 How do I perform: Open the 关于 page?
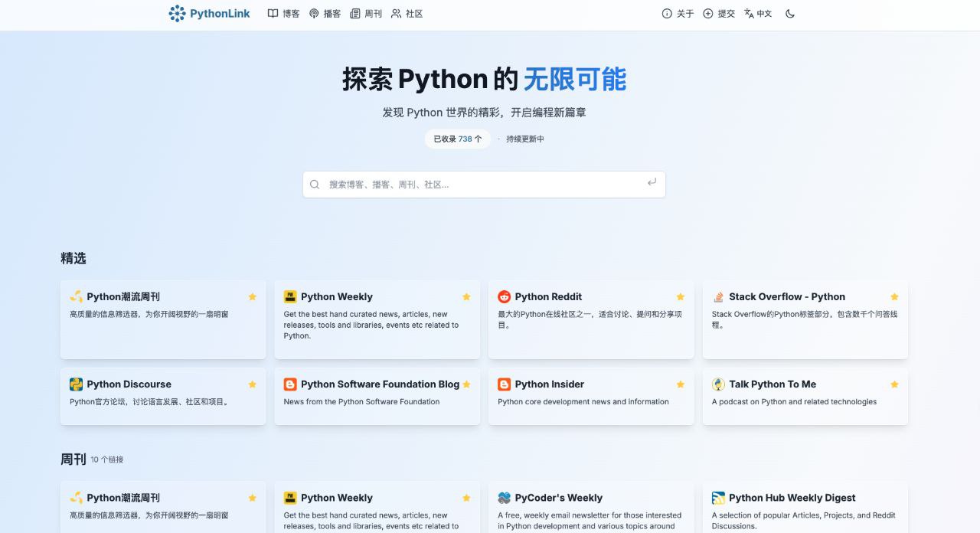click(678, 13)
